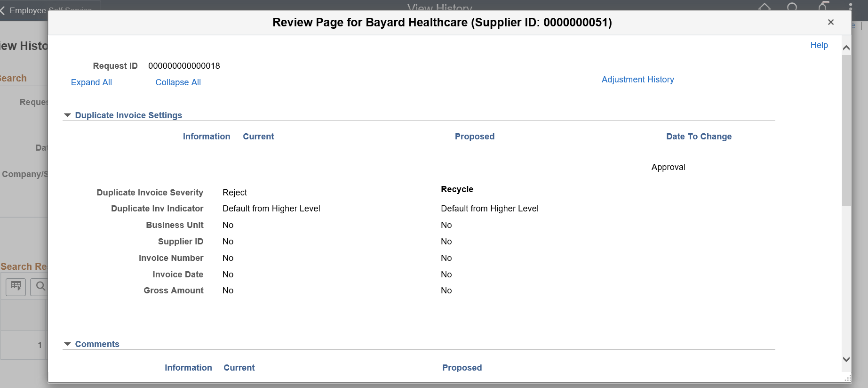Image resolution: width=868 pixels, height=388 pixels.
Task: Click current Default from Higher Level value
Action: click(271, 209)
